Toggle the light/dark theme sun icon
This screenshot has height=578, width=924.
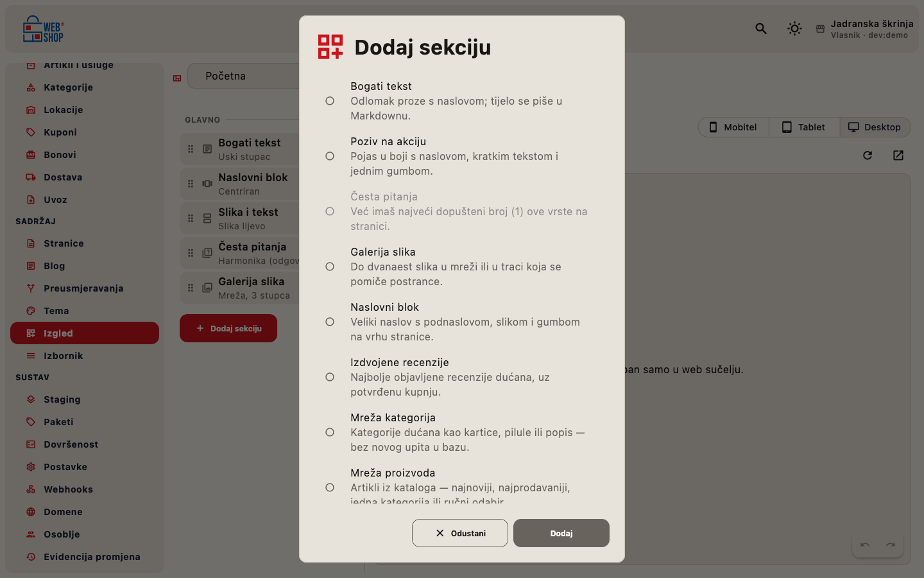coord(794,28)
